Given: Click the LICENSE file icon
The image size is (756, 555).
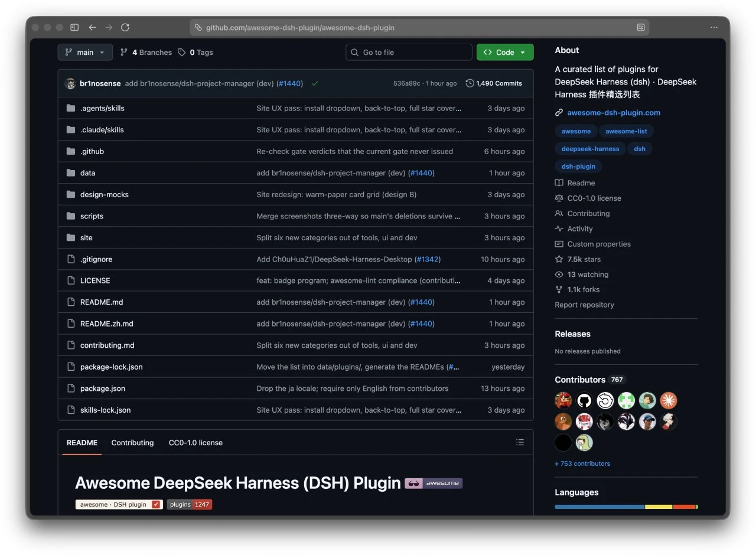Looking at the screenshot, I should (x=71, y=280).
